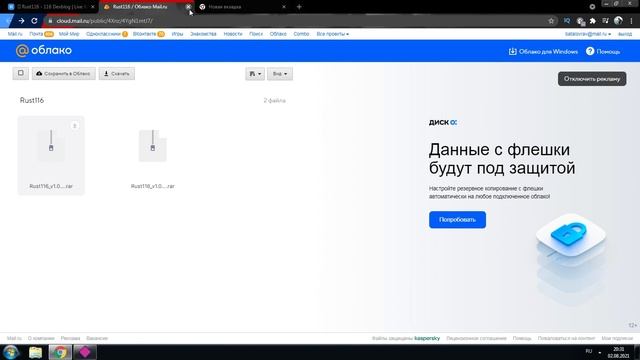
Task: Click Отключить рекламу button
Action: [592, 79]
